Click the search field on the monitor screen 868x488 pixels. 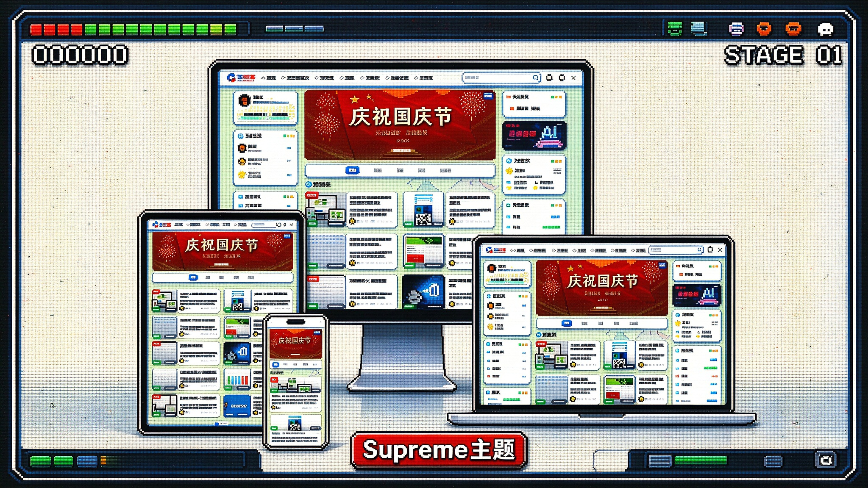click(x=501, y=78)
